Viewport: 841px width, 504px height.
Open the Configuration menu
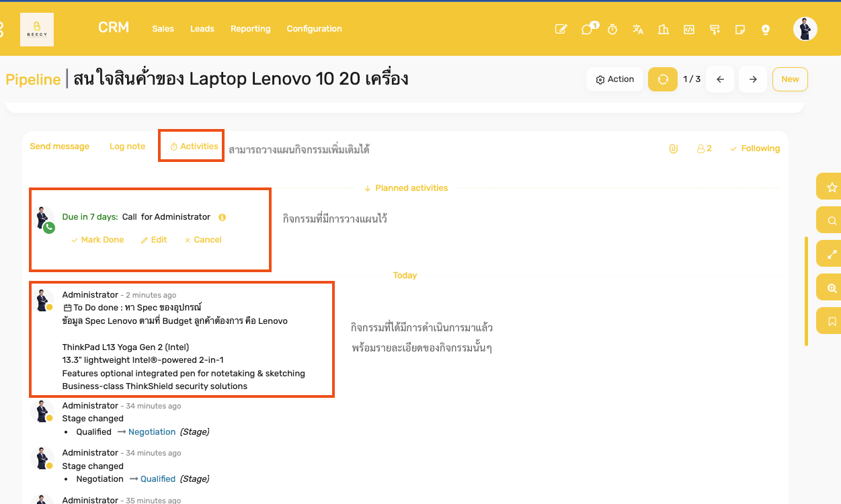(x=314, y=29)
